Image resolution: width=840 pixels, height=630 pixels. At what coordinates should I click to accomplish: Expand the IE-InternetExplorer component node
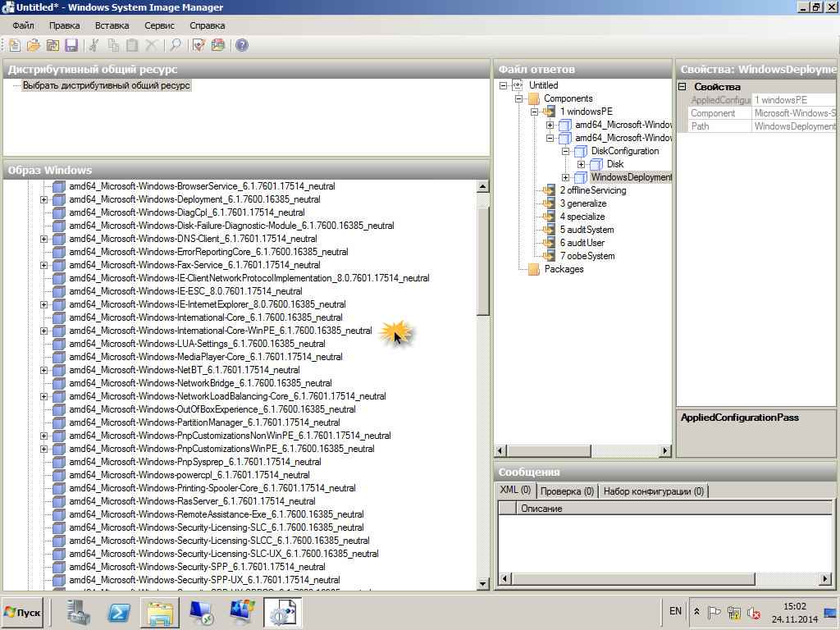(44, 304)
